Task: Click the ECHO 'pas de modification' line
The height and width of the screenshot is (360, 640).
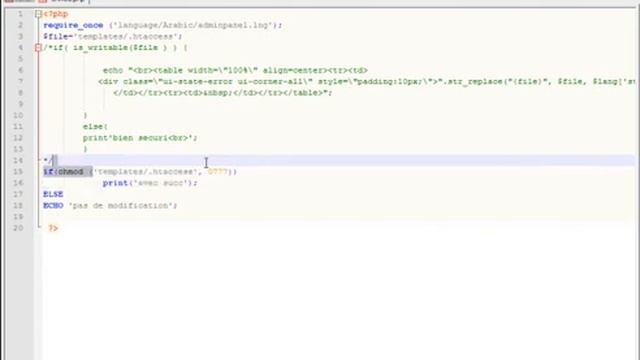Action: [x=110, y=205]
